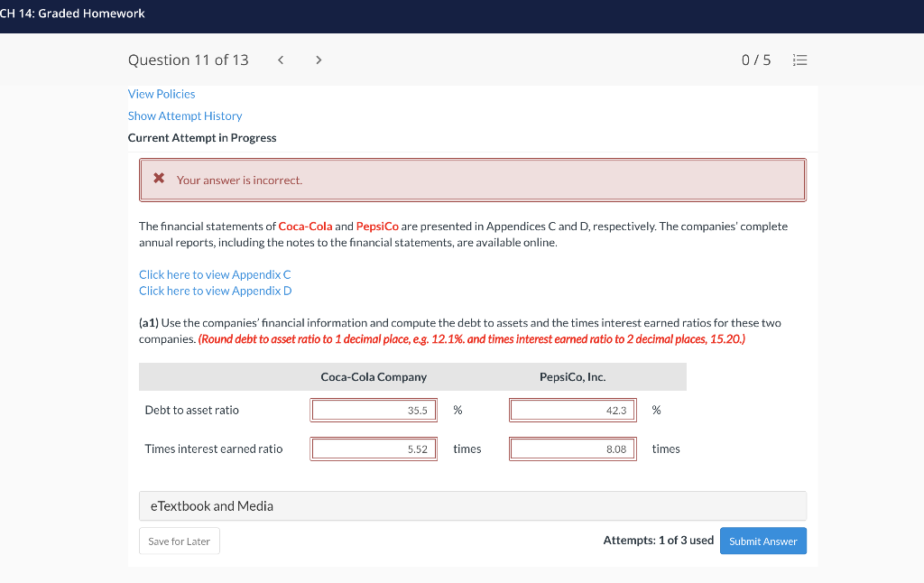The height and width of the screenshot is (583, 924).
Task: Click here to view Appendix C
Action: (x=215, y=274)
